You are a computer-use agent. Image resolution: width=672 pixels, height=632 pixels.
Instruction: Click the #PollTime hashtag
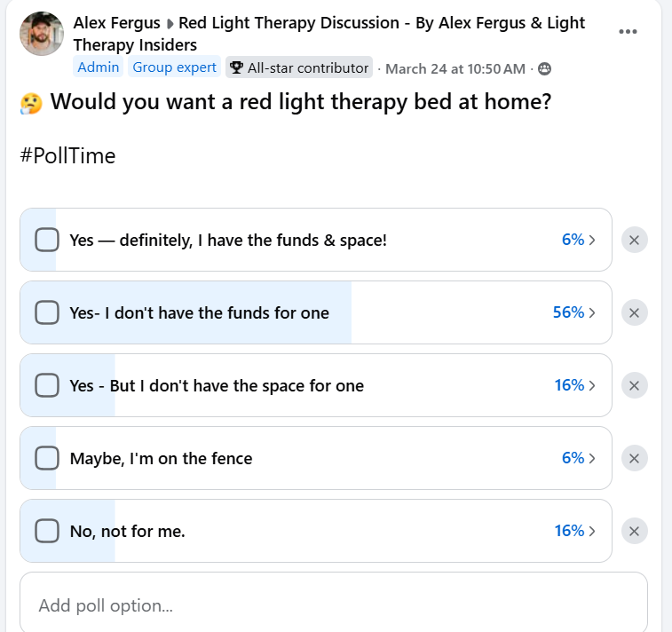click(x=67, y=156)
